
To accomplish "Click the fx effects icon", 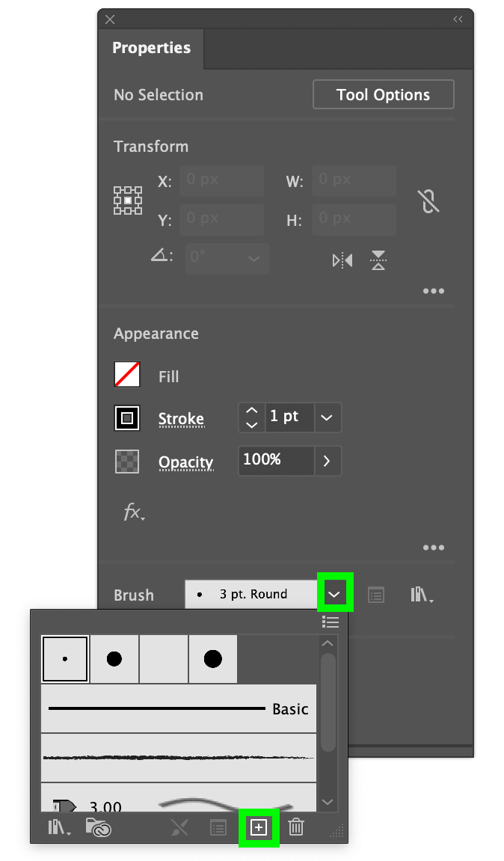I will click(132, 512).
